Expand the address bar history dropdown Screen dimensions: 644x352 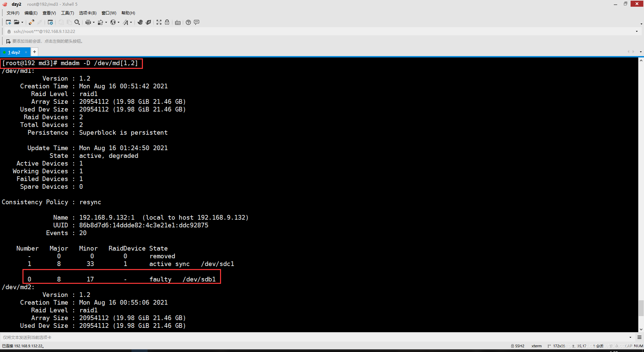(637, 32)
